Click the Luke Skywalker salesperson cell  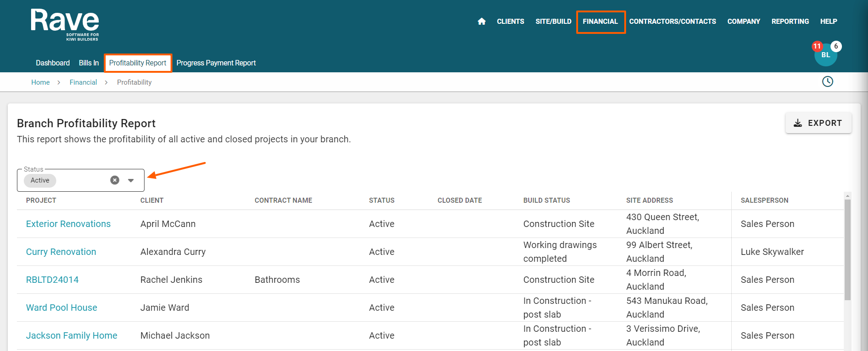[772, 252]
